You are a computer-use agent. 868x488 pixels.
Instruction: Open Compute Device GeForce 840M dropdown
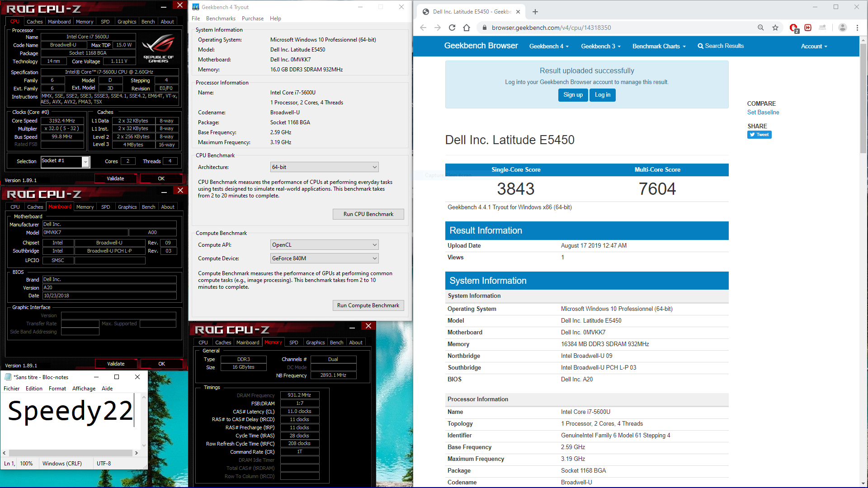[x=324, y=258]
